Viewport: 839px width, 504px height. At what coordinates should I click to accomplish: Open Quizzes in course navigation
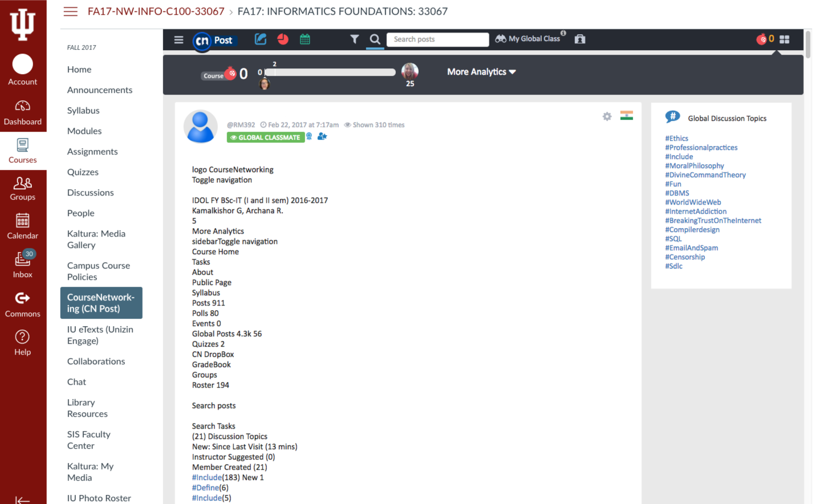[x=83, y=172]
